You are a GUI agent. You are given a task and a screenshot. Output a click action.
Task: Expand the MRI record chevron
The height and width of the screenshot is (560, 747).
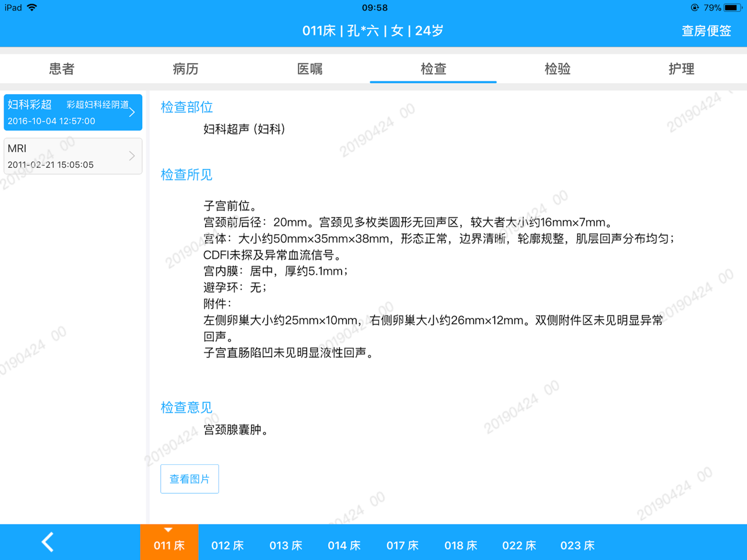pos(132,156)
